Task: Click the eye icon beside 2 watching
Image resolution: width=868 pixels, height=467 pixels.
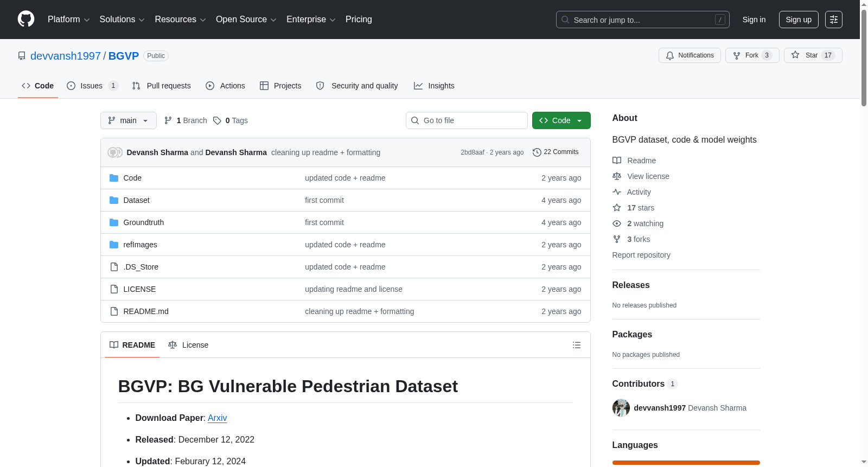Action: 617,223
